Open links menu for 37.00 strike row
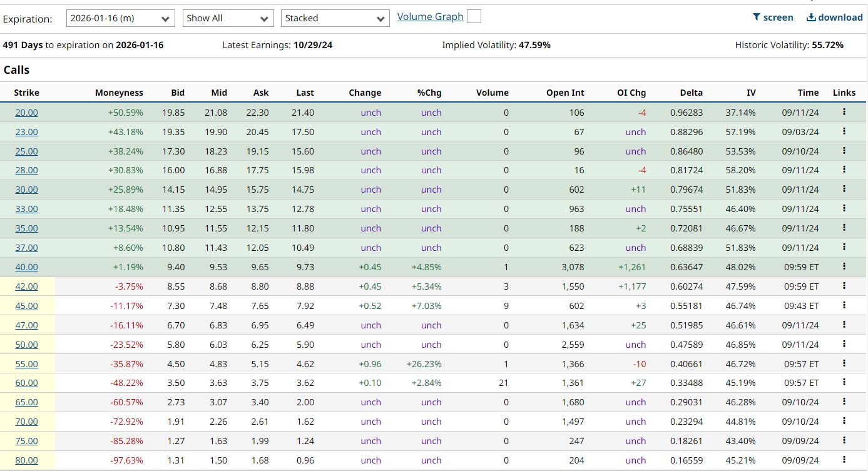The image size is (868, 471). tap(844, 247)
